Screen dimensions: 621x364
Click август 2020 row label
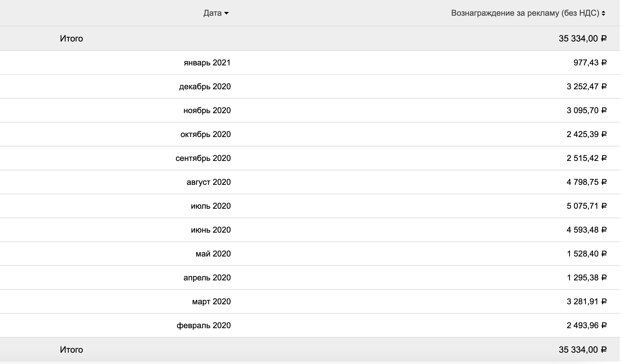[x=209, y=182]
